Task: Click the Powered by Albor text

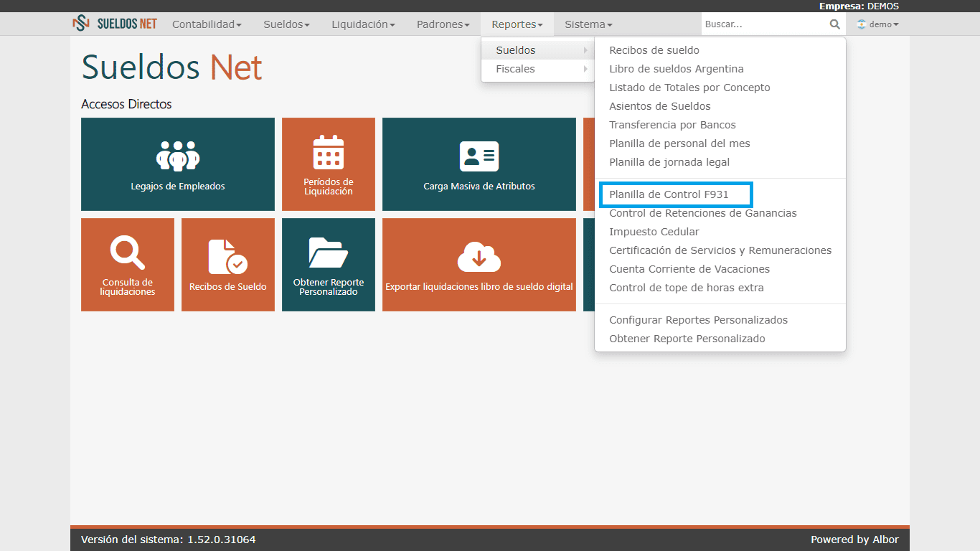Action: pos(854,540)
